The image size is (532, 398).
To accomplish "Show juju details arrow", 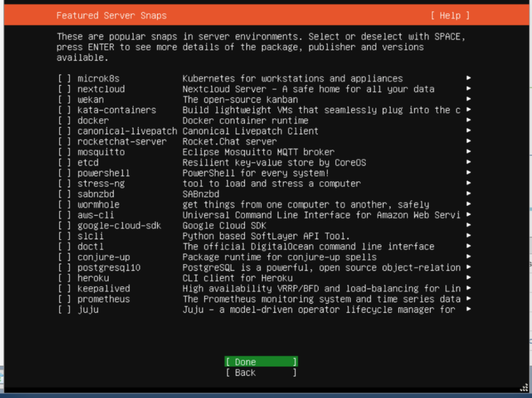I will click(469, 310).
